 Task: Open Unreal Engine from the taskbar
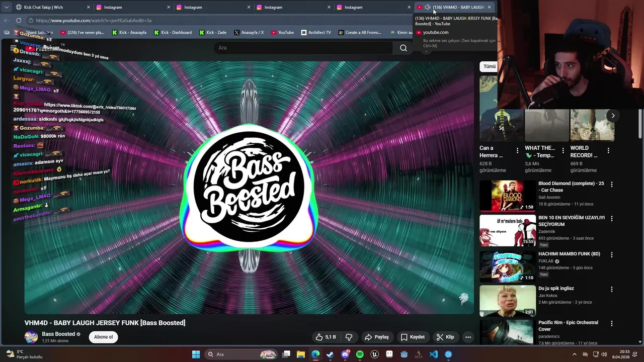[374, 354]
